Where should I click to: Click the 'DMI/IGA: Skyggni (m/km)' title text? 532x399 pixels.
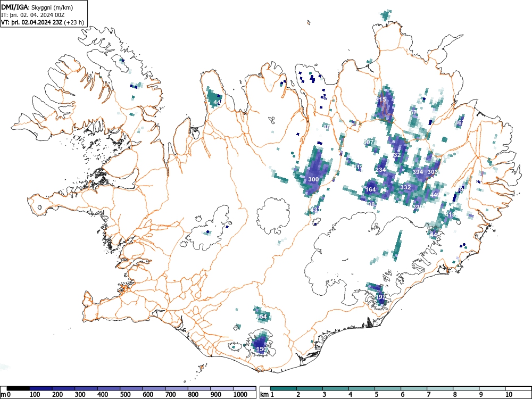point(37,7)
